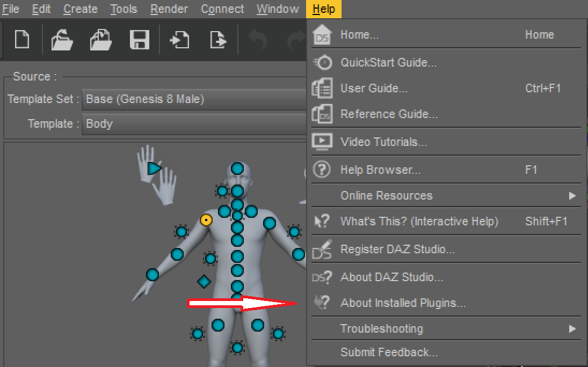Click the Register DAZ Studio pen icon
This screenshot has width=588, height=367.
click(x=322, y=249)
